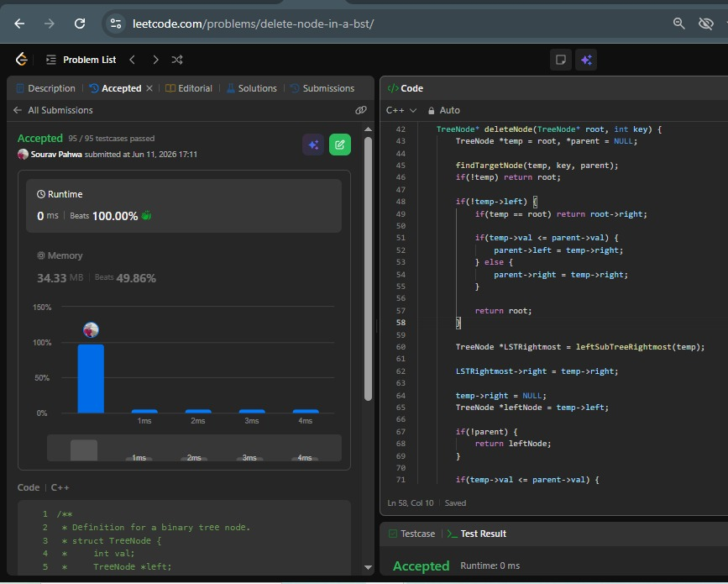The width and height of the screenshot is (728, 584).
Task: Click the '1ms' label under the chart
Action: click(x=144, y=421)
